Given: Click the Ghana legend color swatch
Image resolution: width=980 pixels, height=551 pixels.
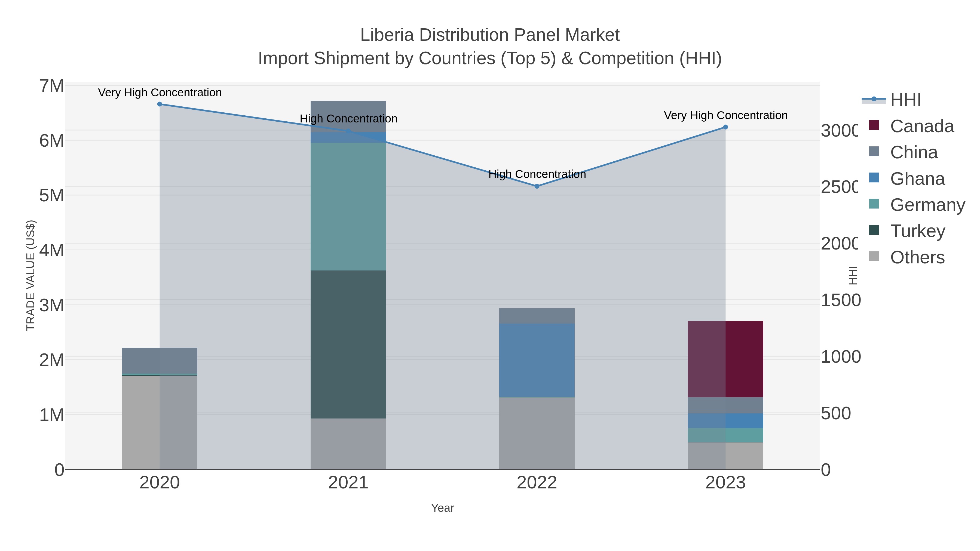Looking at the screenshot, I should tap(874, 178).
